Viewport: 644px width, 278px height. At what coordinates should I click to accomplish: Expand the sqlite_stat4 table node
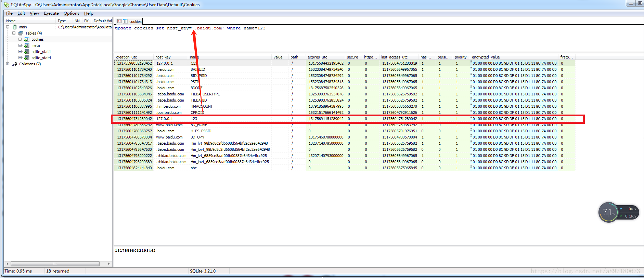coord(20,58)
